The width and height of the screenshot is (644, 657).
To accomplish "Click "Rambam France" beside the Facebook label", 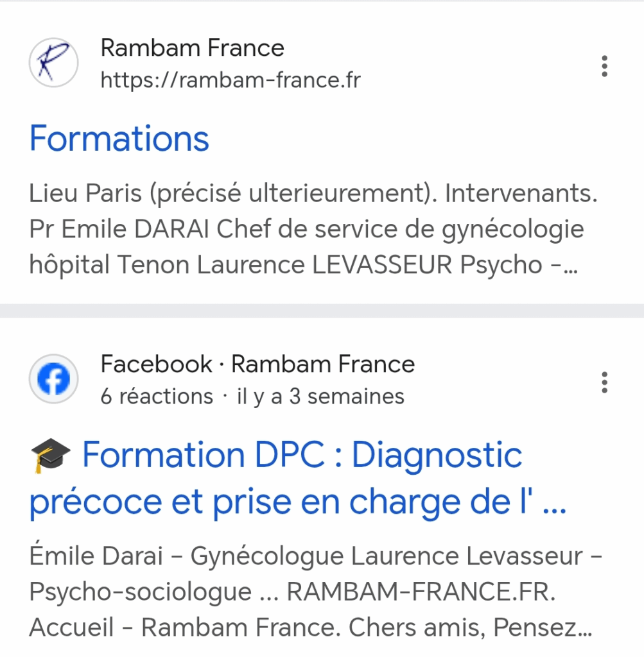I will pos(323,364).
